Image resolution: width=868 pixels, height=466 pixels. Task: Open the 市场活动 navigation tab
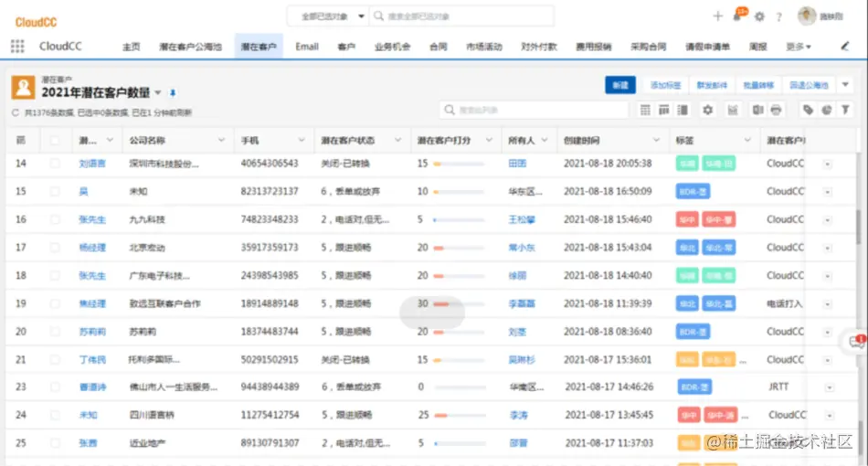coord(484,47)
